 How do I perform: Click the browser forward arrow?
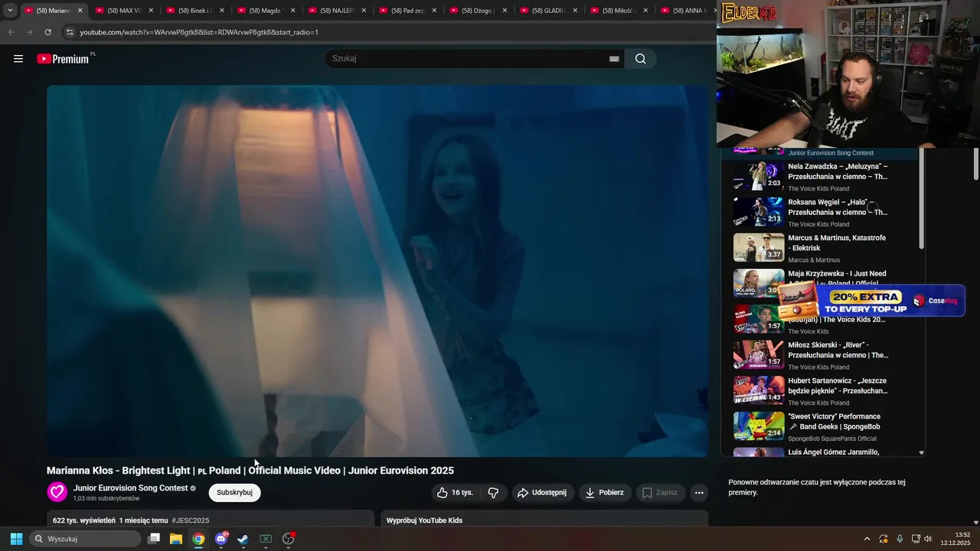click(x=29, y=32)
